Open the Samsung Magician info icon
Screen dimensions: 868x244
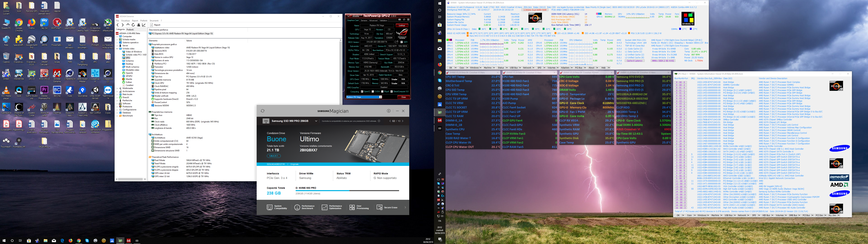389,111
